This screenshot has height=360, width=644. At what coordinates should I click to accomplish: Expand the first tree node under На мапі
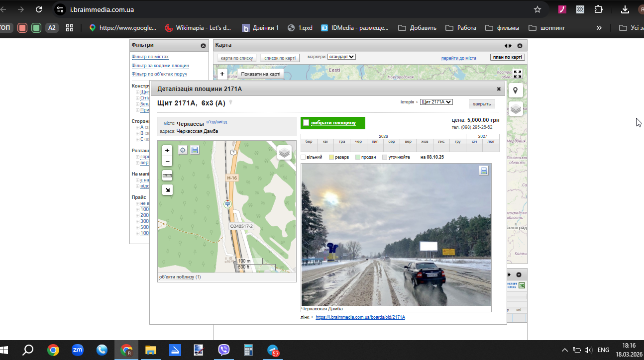pos(138,180)
